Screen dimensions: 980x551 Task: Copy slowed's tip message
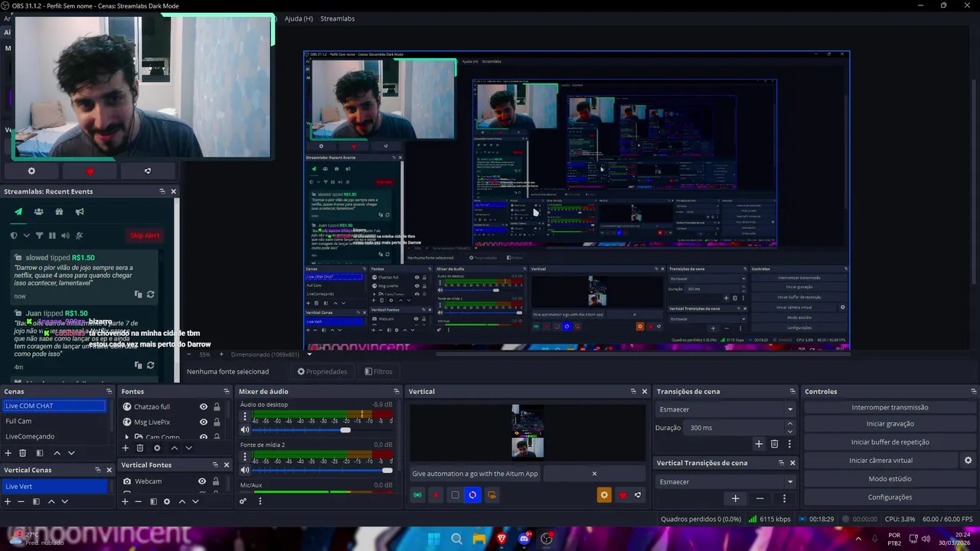click(138, 294)
